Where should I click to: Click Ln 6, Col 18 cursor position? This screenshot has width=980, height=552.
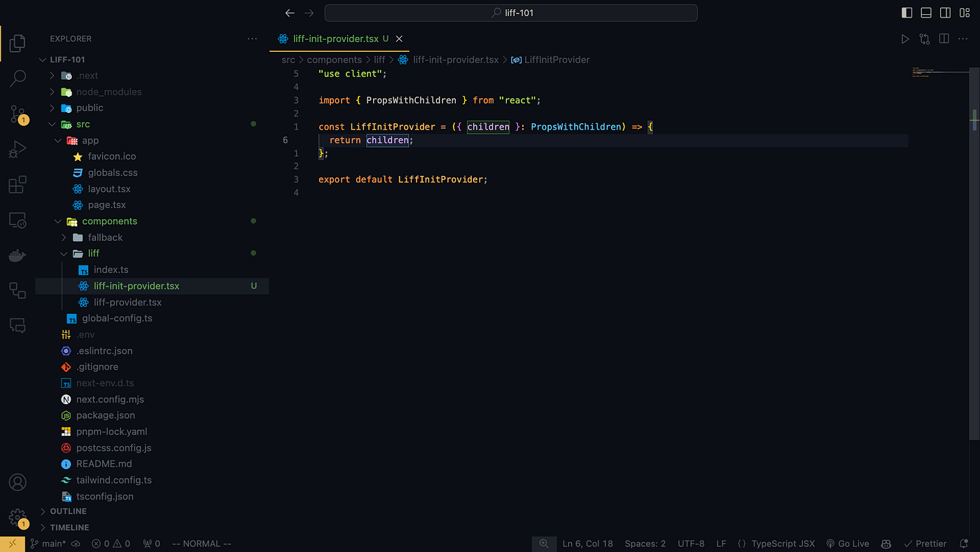[587, 544]
